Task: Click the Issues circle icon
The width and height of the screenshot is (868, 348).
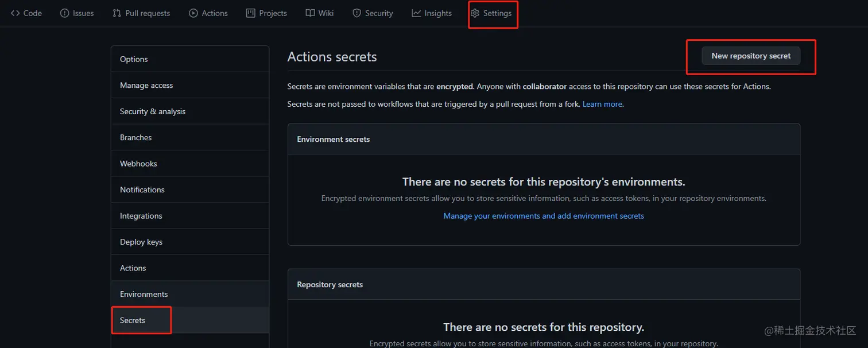Action: point(64,13)
